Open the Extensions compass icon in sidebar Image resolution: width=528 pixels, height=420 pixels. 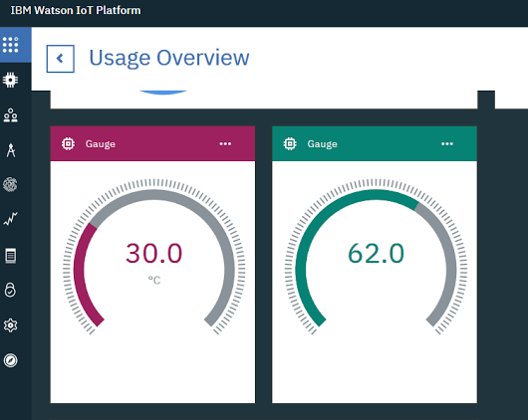pyautogui.click(x=10, y=360)
